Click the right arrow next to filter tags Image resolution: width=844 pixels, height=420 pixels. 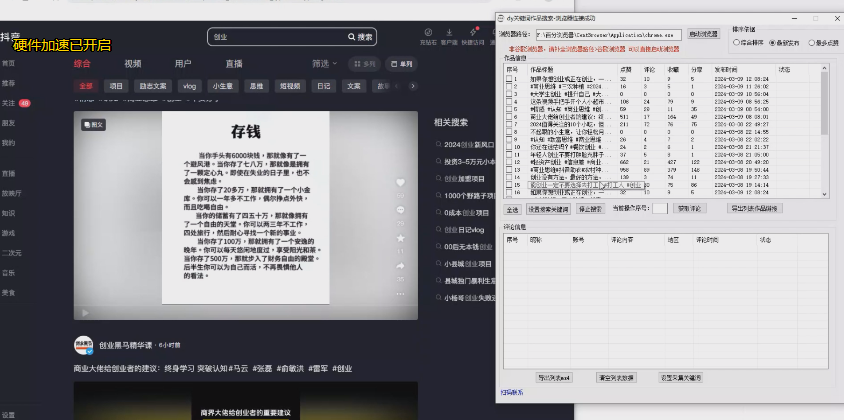[412, 86]
